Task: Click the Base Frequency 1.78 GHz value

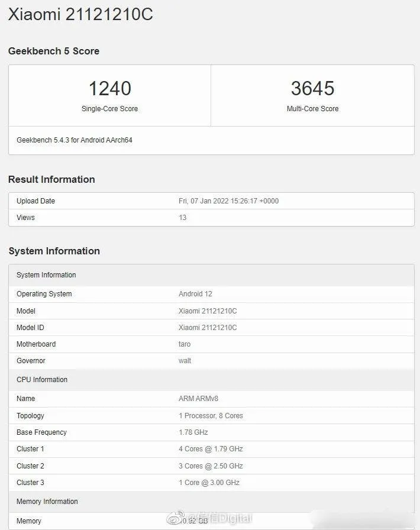Action: (x=193, y=432)
